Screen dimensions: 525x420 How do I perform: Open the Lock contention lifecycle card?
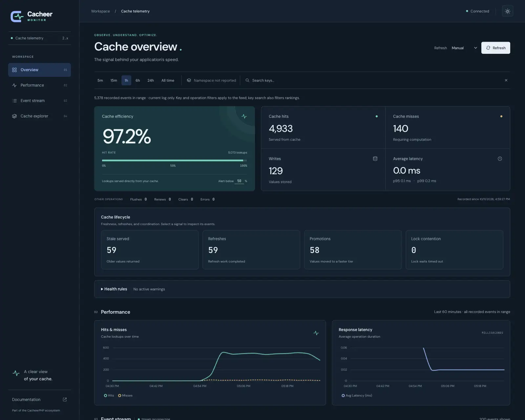[454, 250]
